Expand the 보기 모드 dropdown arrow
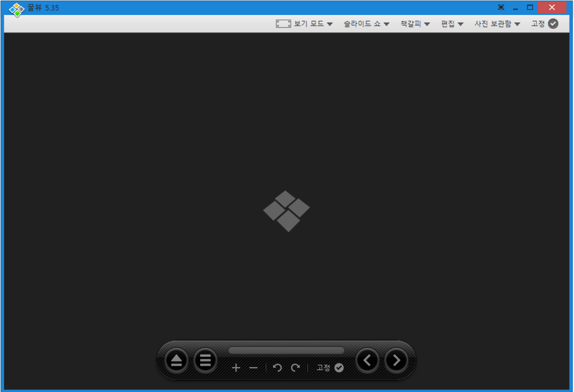The height and width of the screenshot is (392, 574). tap(330, 24)
